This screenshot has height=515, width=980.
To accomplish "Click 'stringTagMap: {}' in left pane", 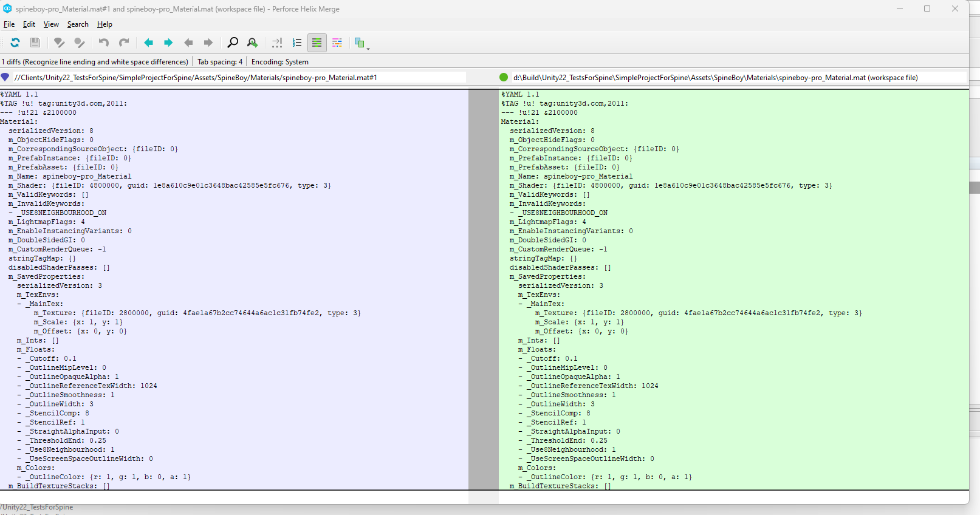I will 42,258.
